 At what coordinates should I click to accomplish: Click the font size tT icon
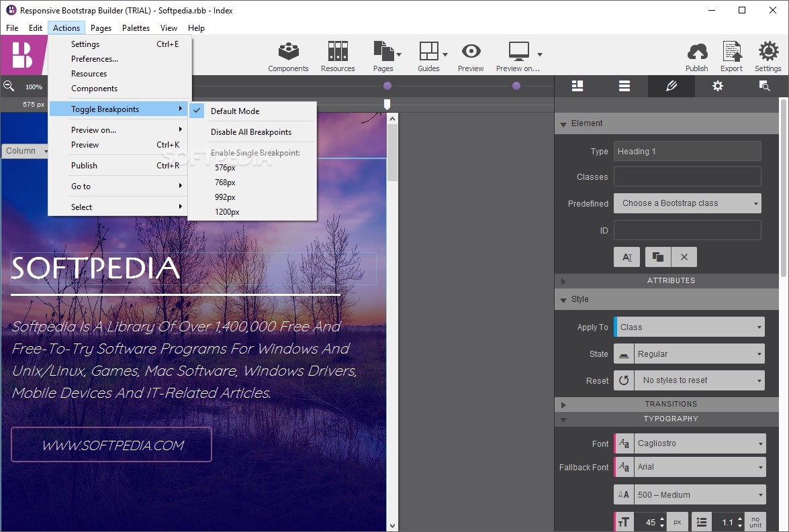point(624,523)
